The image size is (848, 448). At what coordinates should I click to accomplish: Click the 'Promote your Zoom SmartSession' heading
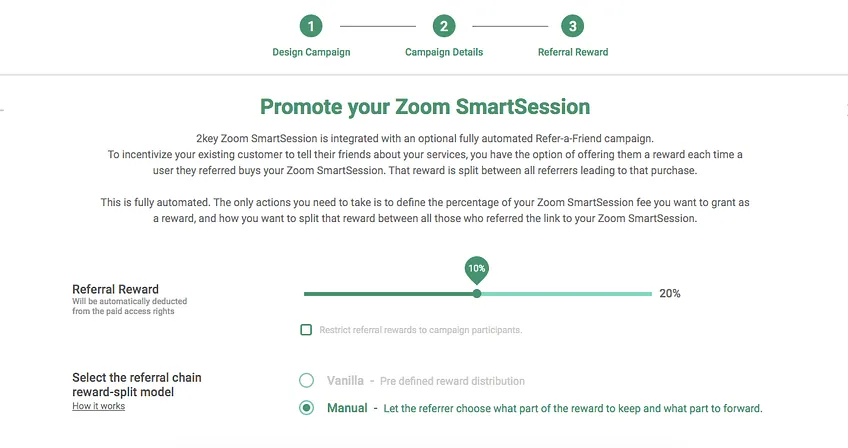[425, 107]
